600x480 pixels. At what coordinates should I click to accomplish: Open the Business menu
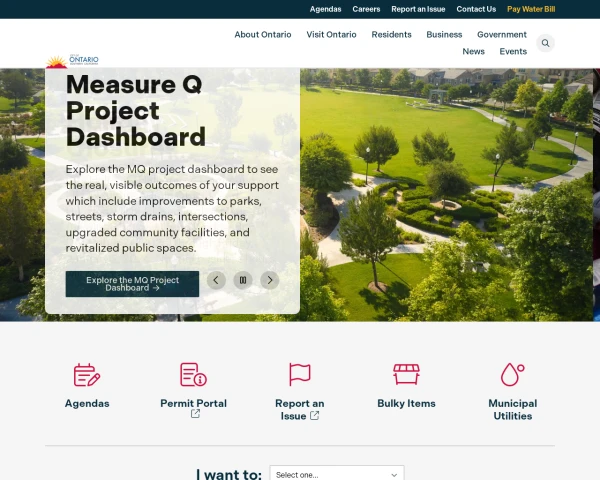pos(444,34)
